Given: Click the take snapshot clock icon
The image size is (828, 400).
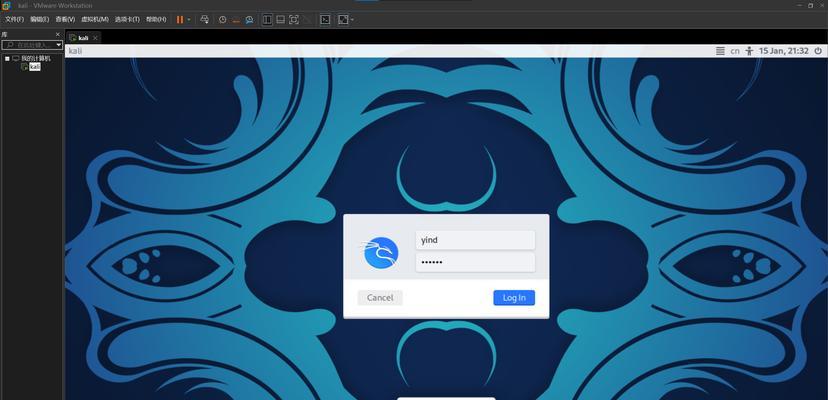Looking at the screenshot, I should 222,20.
